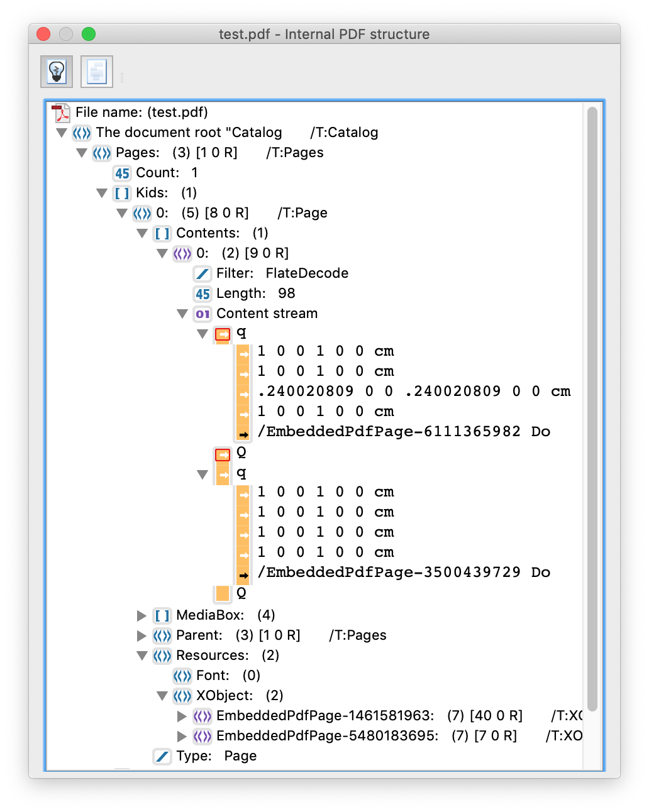Click the array brackets icon beside Kids
Screen dimensions: 649x812
point(121,193)
